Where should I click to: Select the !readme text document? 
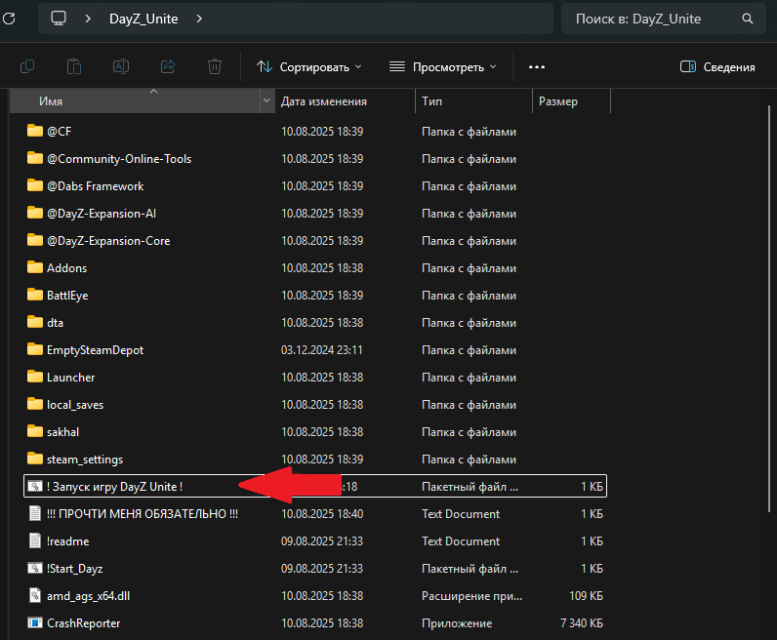click(315, 541)
